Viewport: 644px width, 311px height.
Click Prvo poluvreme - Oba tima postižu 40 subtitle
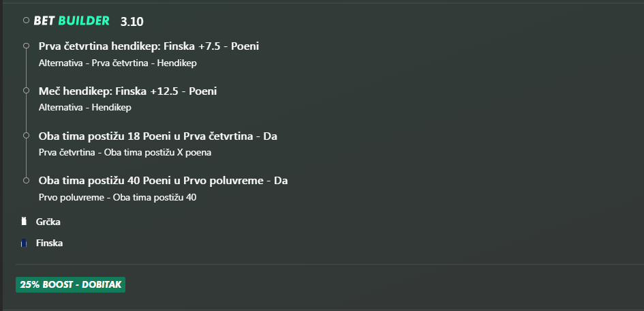117,197
